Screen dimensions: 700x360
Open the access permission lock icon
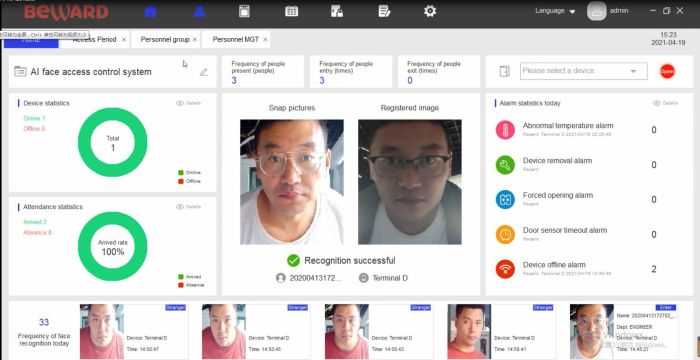pyautogui.click(x=337, y=11)
